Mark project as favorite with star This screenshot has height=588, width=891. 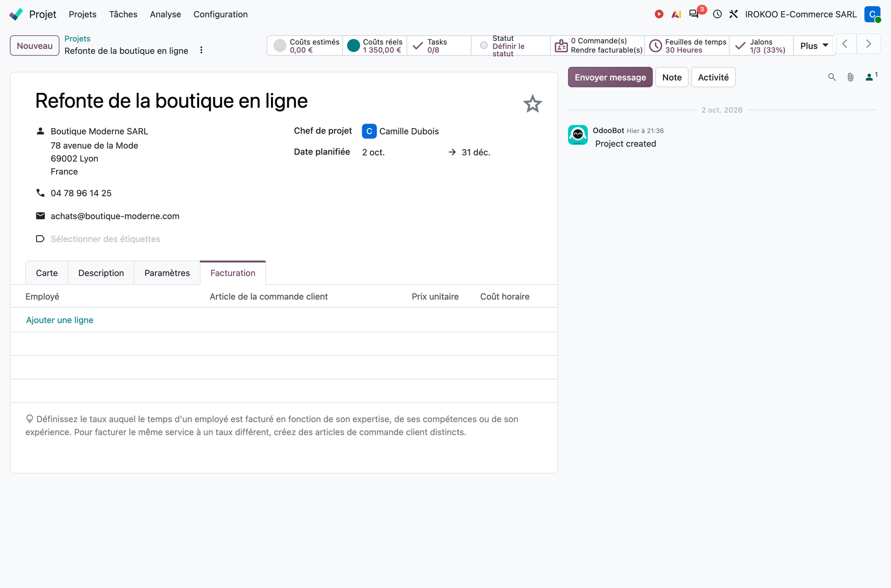tap(532, 103)
